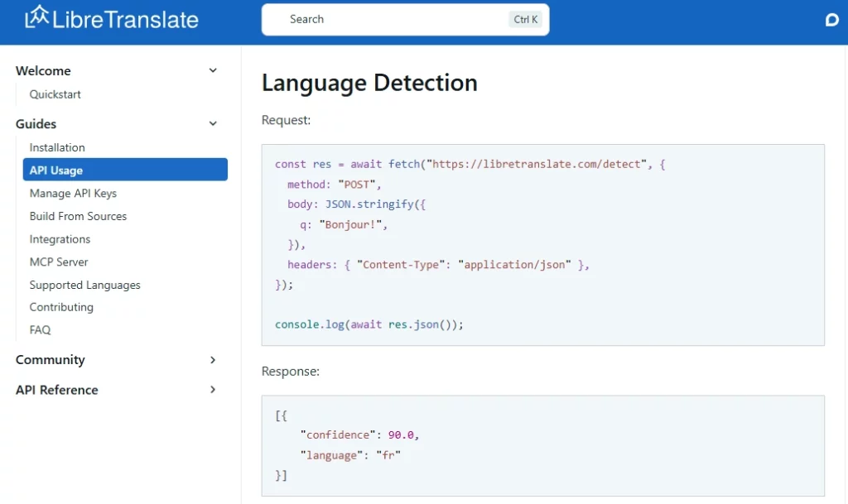The height and width of the screenshot is (504, 848).
Task: Open Build From Sources guide
Action: click(78, 216)
